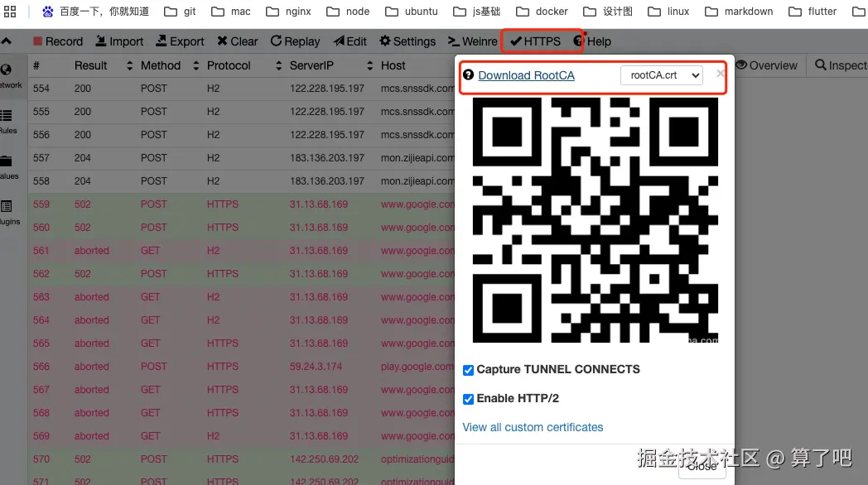Screen dimensions: 868x485
Task: Open the rootCA.crt format dropdown
Action: coord(662,75)
